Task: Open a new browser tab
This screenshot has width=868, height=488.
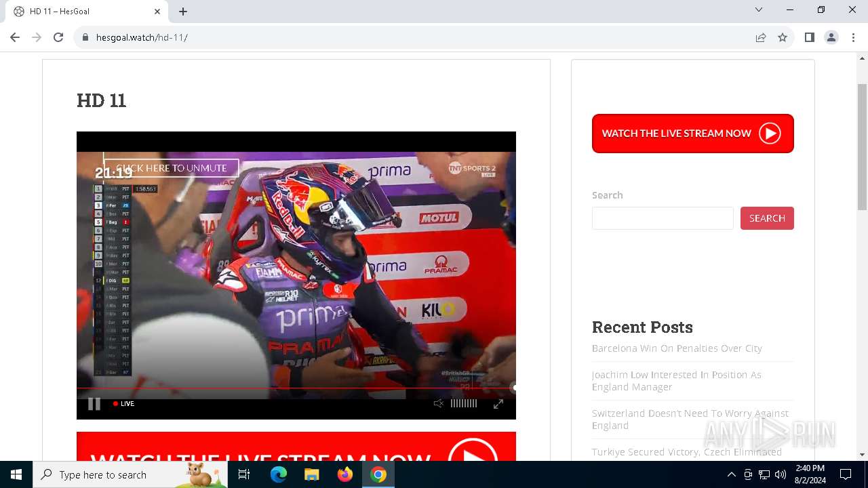Action: coord(183,12)
